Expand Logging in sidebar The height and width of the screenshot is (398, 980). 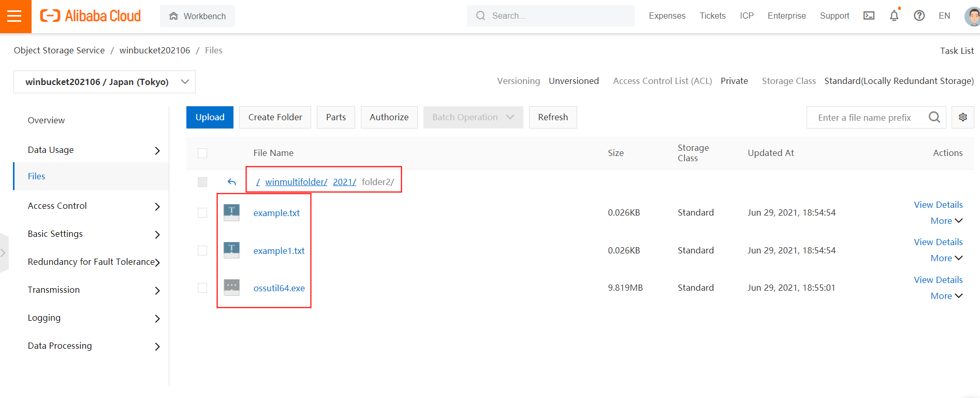pos(157,318)
